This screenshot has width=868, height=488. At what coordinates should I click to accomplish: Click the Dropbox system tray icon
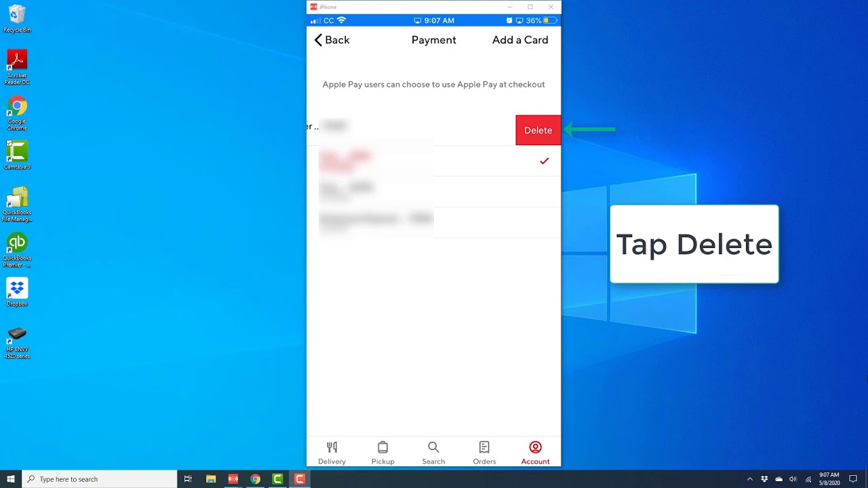(x=764, y=479)
